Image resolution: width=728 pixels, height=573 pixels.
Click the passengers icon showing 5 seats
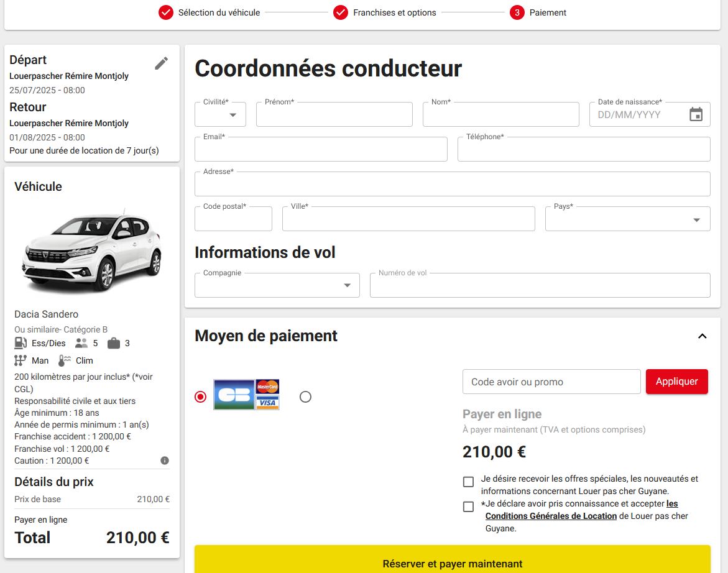81,342
